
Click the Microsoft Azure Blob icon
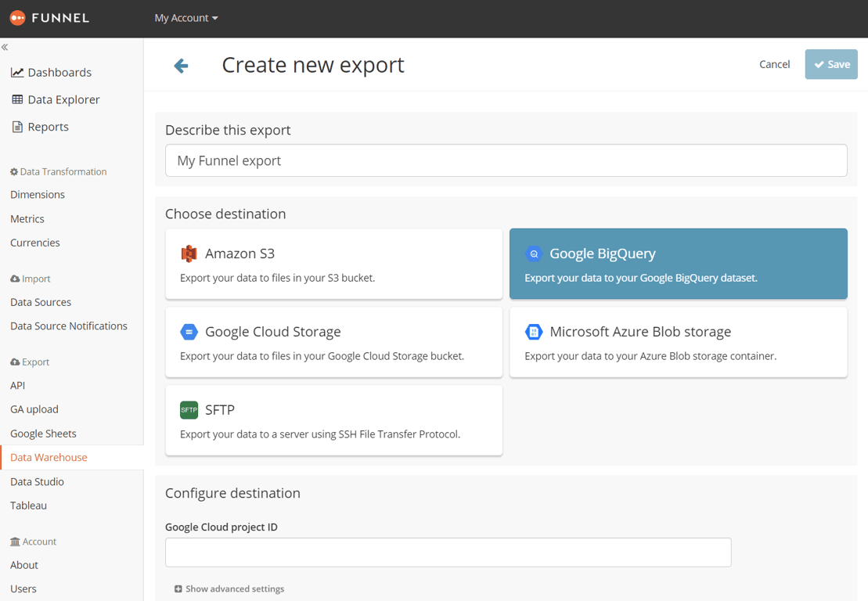point(534,332)
